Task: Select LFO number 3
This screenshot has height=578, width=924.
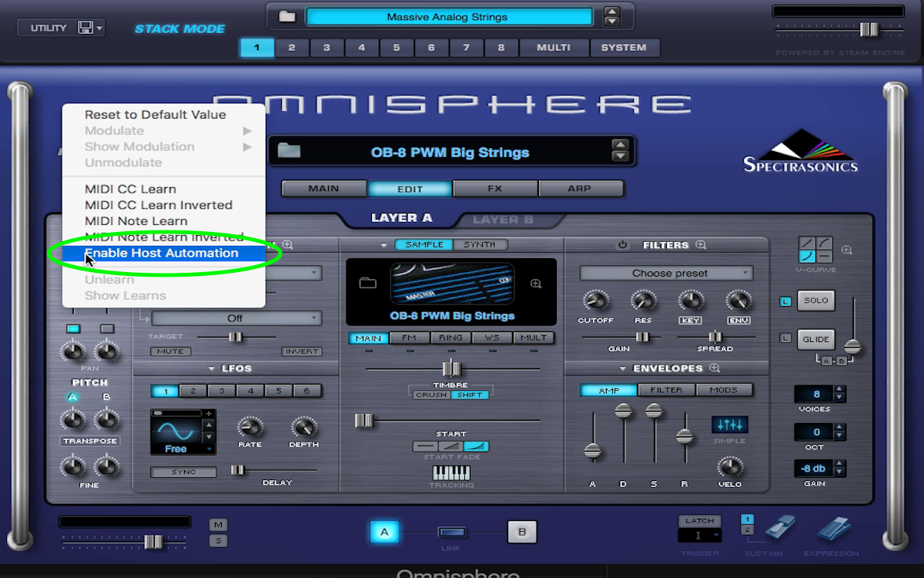Action: pos(222,391)
